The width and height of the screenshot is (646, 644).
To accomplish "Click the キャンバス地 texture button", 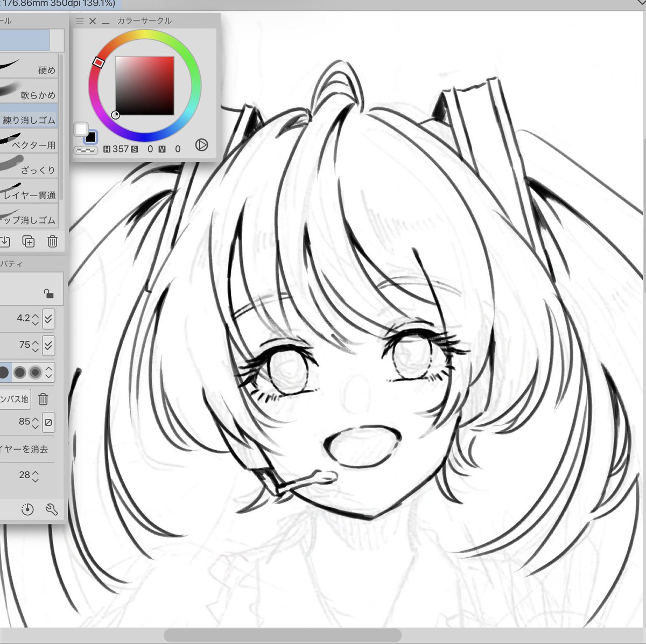I will [x=15, y=399].
